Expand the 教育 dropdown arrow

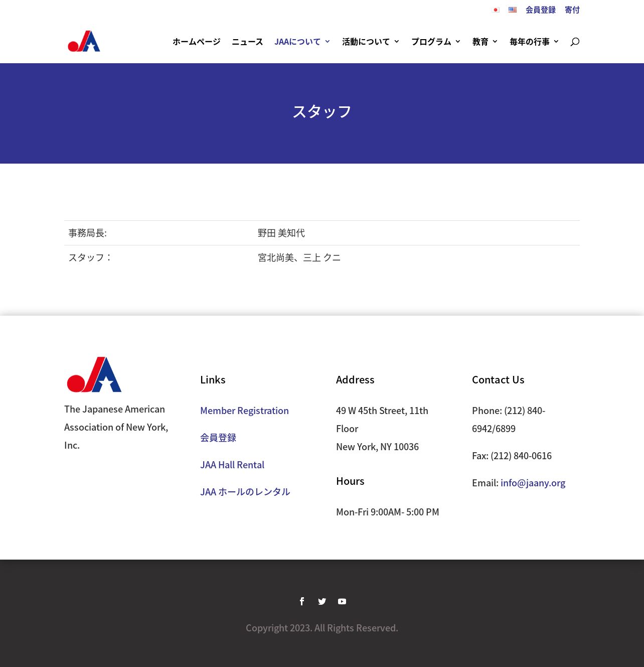point(495,42)
